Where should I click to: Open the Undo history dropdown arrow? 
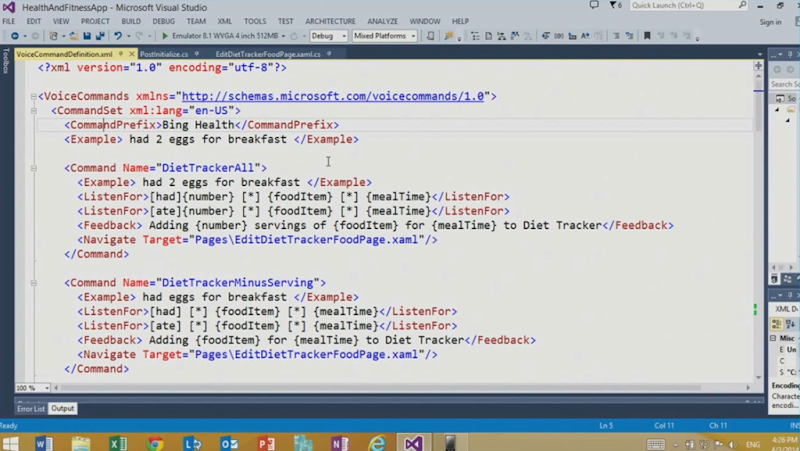click(x=129, y=36)
